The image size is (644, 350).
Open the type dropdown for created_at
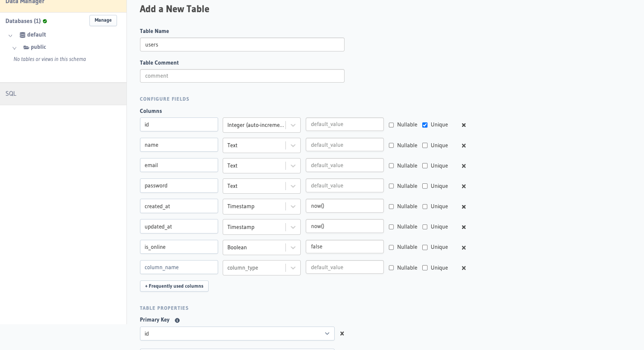click(292, 206)
